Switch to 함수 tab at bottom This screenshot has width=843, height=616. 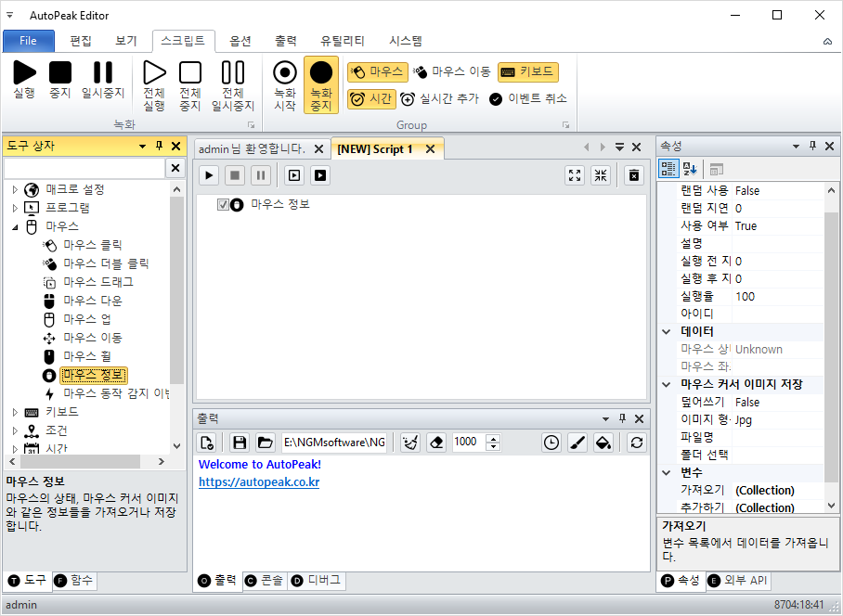pyautogui.click(x=75, y=580)
